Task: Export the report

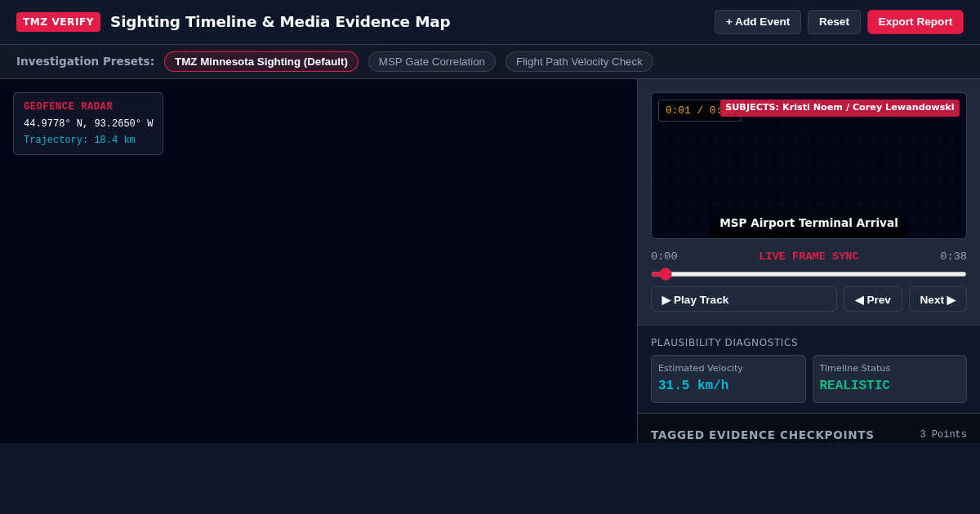Action: point(915,22)
